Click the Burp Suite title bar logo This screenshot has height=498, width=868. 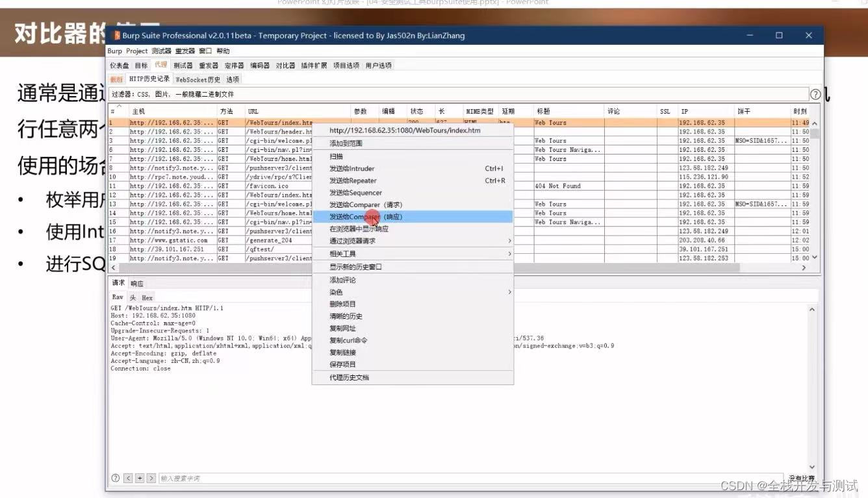coord(117,36)
